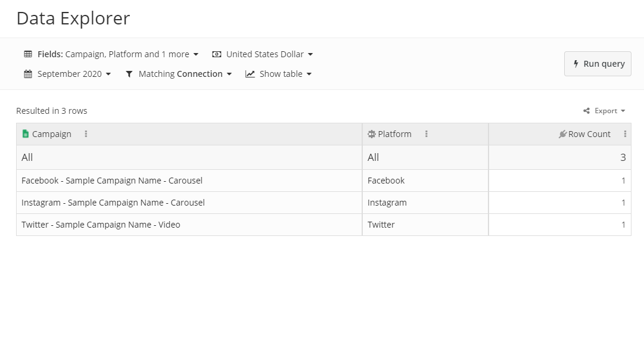Click the Run query button
Image resolution: width=644 pixels, height=348 pixels.
pyautogui.click(x=598, y=64)
